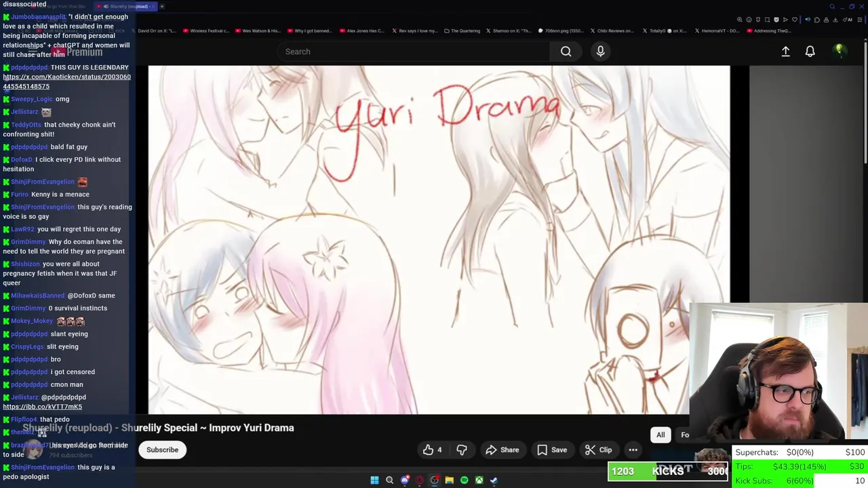This screenshot has width=868, height=488.
Task: Open Xbox app from taskbar
Action: pyautogui.click(x=479, y=480)
